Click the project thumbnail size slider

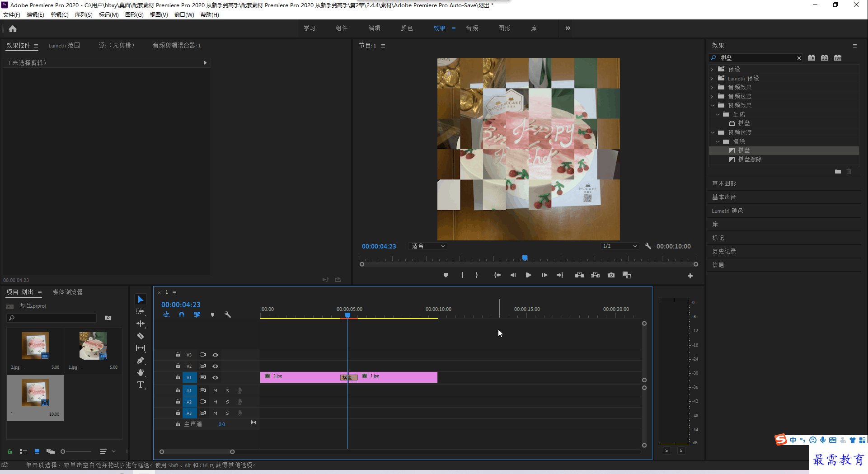pos(76,451)
